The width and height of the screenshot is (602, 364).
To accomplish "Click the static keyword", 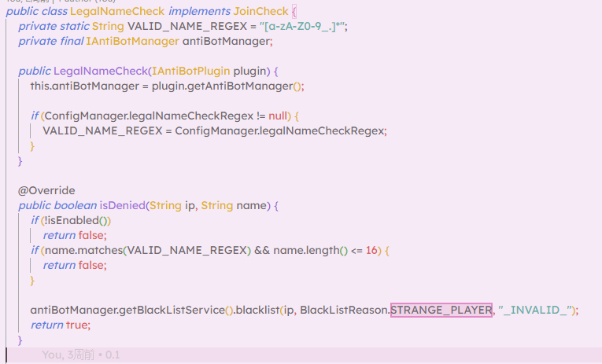I will [x=75, y=26].
